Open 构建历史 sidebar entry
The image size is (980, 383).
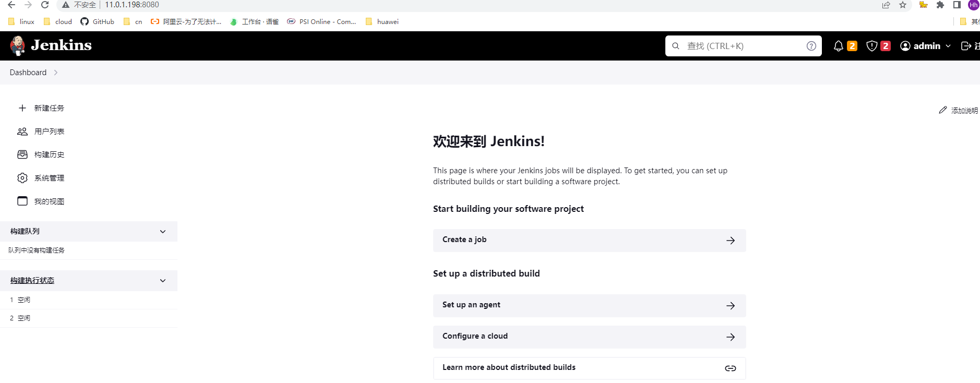coord(49,154)
